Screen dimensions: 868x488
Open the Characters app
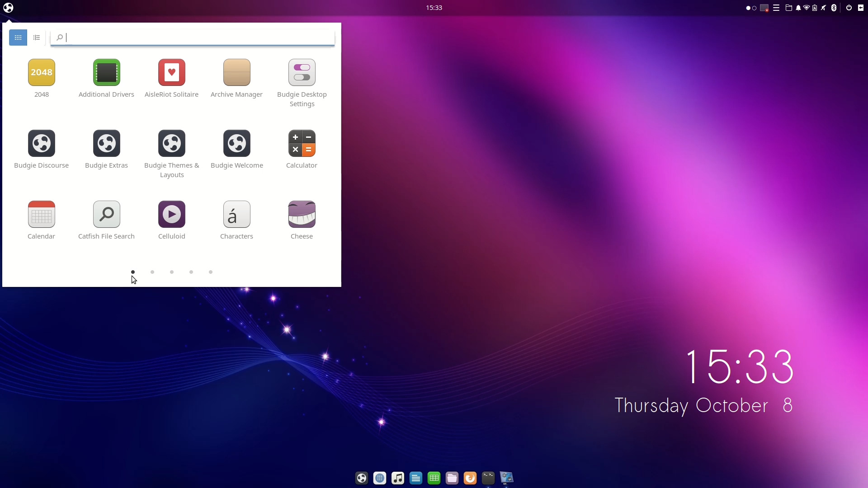tap(236, 214)
